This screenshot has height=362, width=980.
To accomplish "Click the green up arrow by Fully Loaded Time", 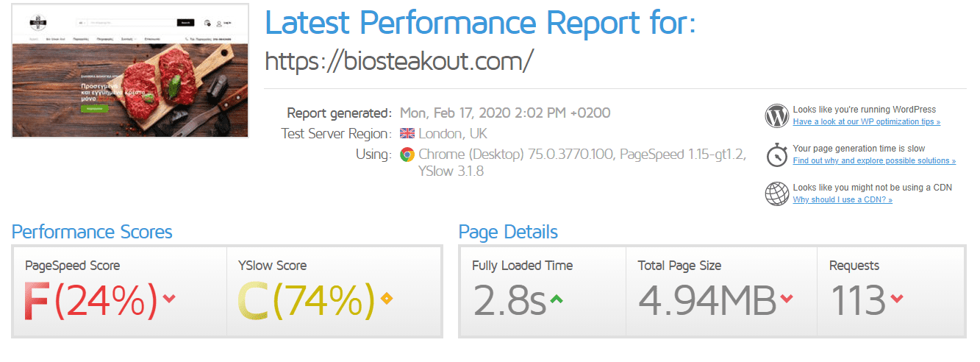I will [x=557, y=299].
